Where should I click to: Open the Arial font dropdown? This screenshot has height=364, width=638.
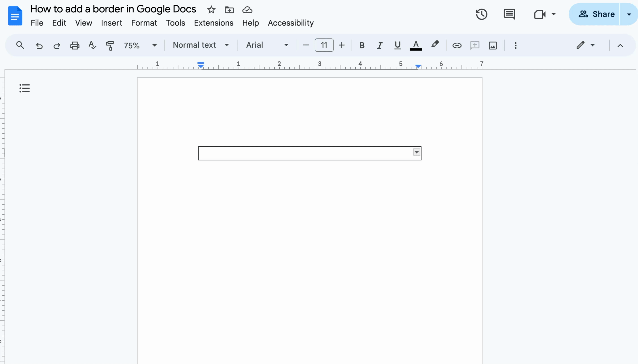pyautogui.click(x=267, y=45)
